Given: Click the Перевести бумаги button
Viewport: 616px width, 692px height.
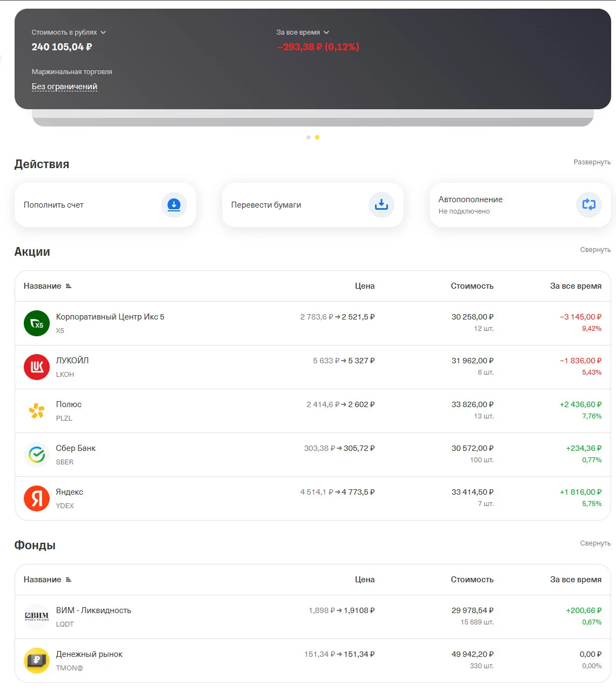Looking at the screenshot, I should [x=312, y=205].
